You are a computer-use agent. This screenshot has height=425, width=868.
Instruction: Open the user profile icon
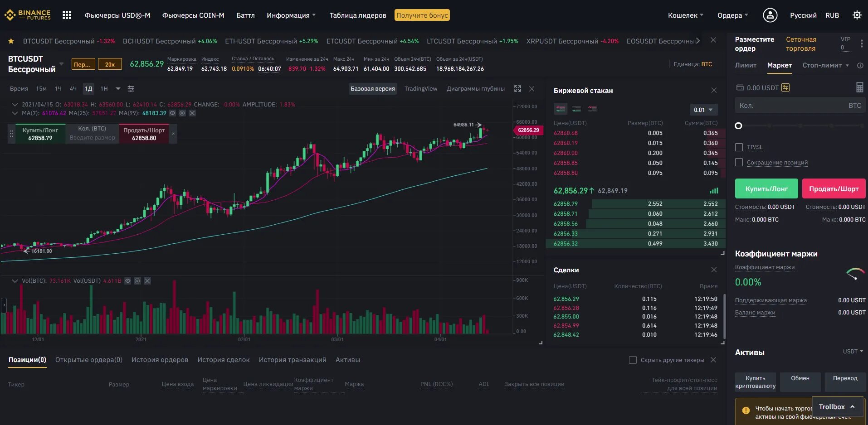click(770, 15)
